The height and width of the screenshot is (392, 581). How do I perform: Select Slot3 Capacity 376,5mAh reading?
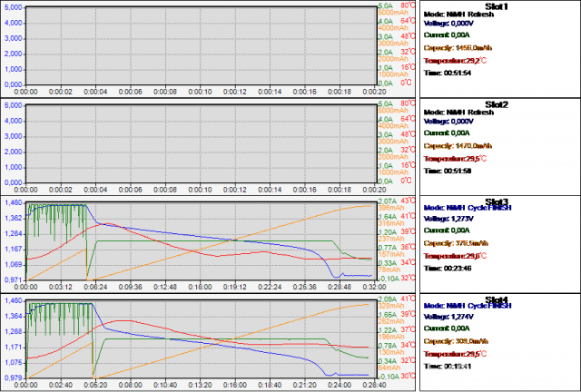(x=456, y=243)
